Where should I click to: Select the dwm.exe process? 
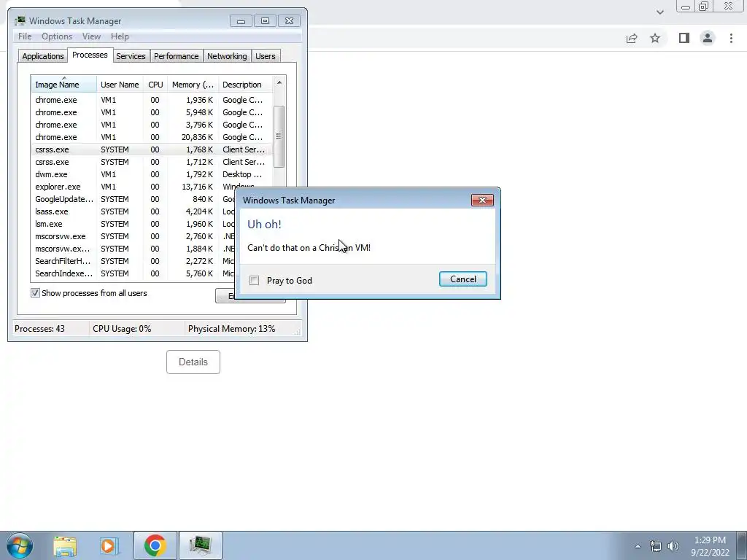tap(152, 174)
